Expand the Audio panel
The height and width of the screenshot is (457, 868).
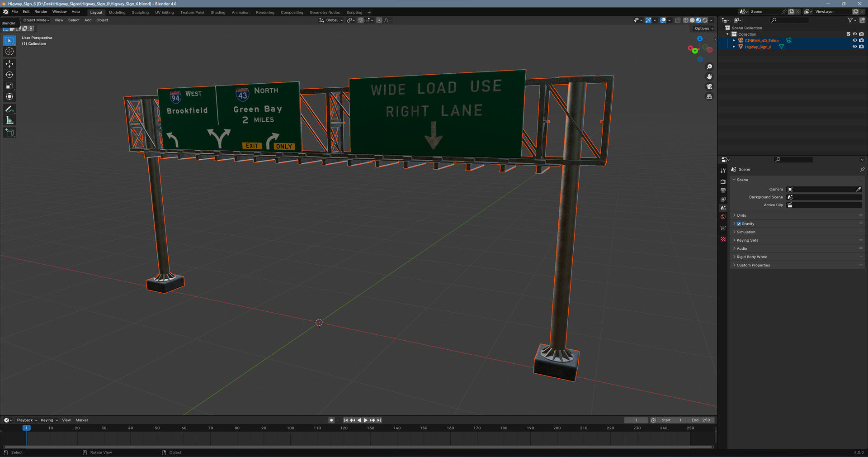797,248
